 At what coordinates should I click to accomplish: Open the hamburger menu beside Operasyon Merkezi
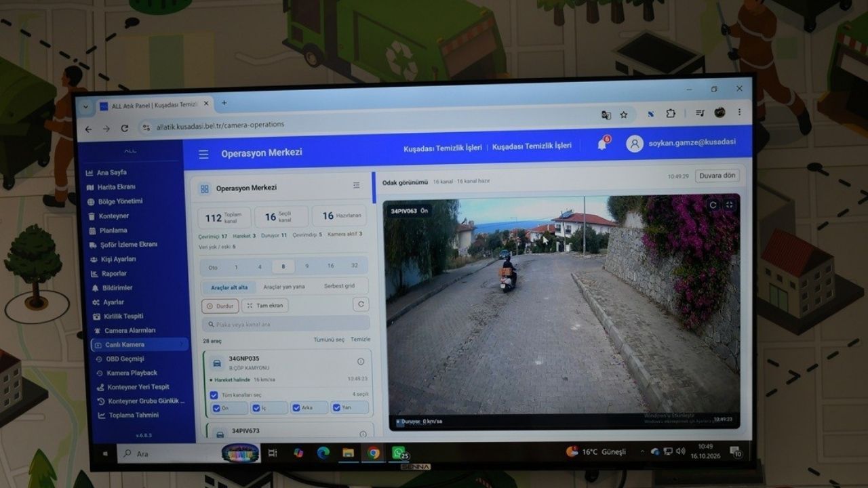[203, 155]
